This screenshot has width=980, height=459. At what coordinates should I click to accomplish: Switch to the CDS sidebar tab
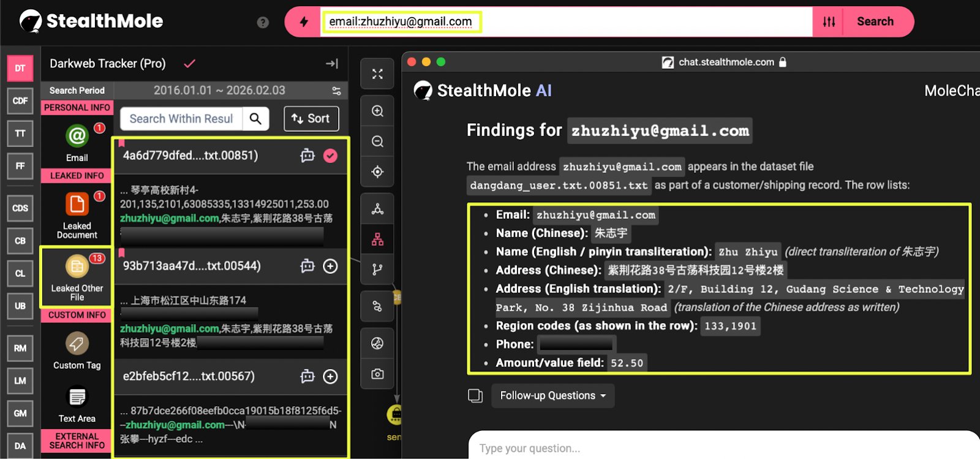[x=20, y=208]
